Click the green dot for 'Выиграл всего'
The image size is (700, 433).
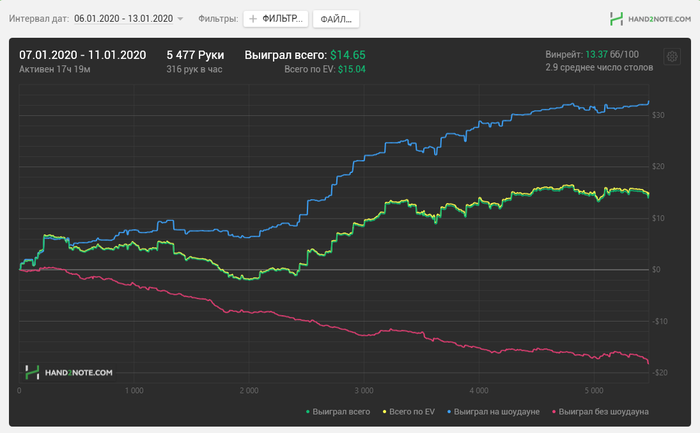click(x=308, y=412)
